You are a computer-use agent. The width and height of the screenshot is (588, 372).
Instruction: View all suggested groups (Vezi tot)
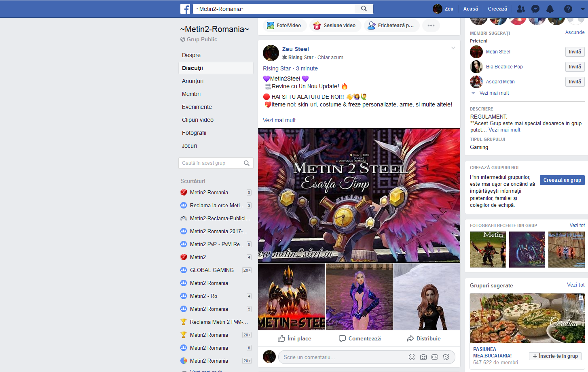tap(575, 285)
